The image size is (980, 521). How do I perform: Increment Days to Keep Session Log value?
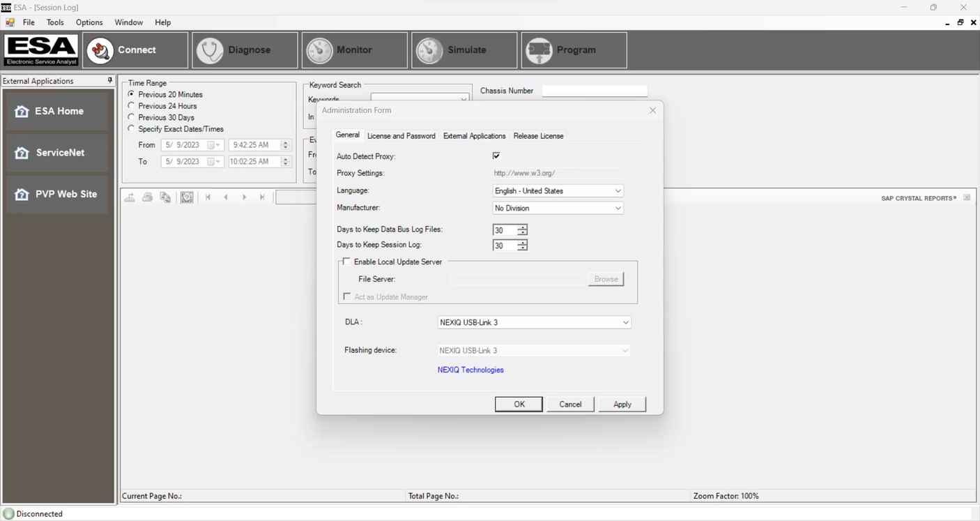[x=523, y=242]
